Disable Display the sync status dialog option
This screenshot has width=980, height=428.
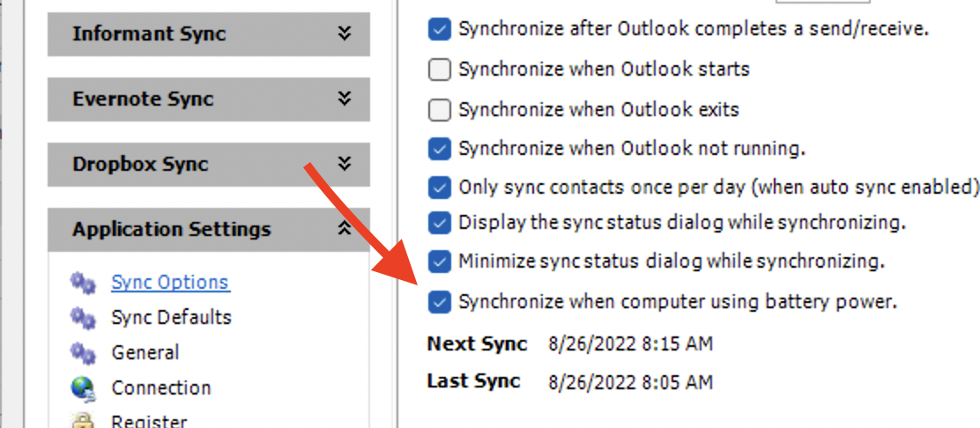[x=440, y=223]
